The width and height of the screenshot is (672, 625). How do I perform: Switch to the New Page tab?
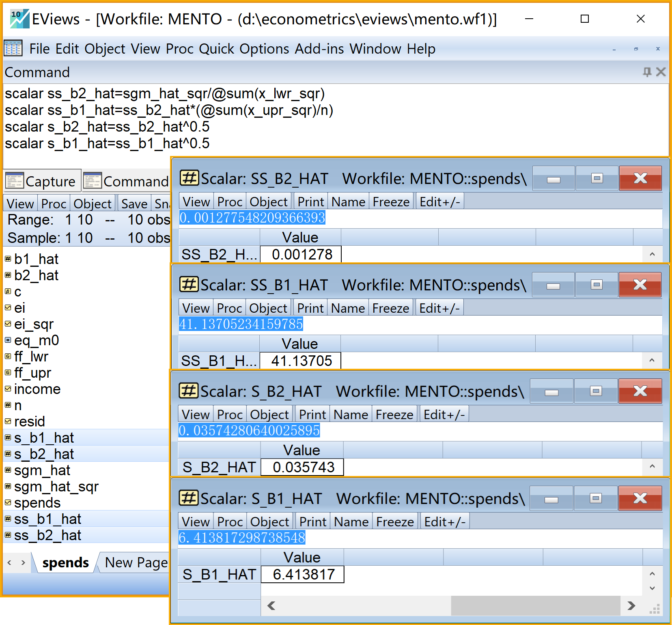(x=136, y=563)
